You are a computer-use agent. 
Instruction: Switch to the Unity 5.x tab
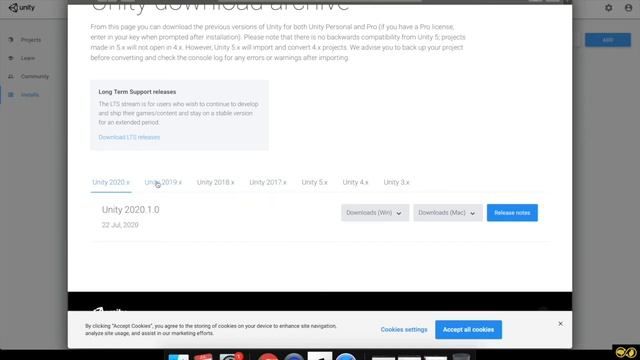pos(314,182)
